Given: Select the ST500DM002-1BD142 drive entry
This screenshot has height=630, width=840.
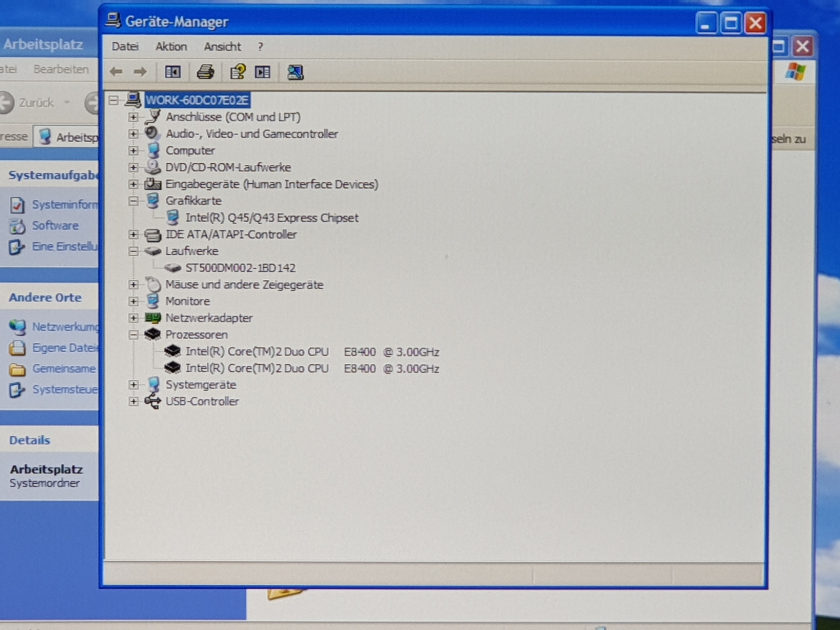Looking at the screenshot, I should [240, 268].
